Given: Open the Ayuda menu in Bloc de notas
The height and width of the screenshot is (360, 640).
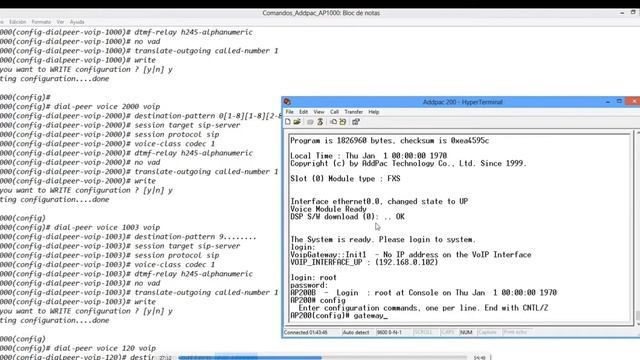Looking at the screenshot, I should click(77, 22).
